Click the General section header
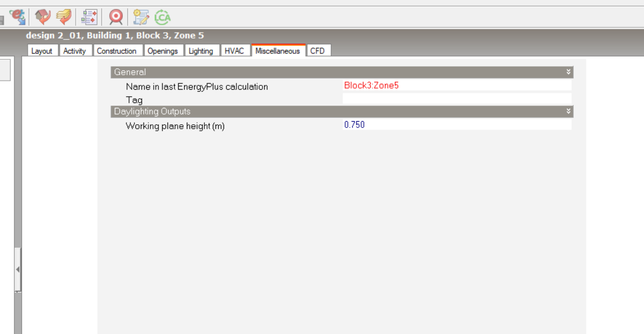This screenshot has width=644, height=334. (x=342, y=72)
